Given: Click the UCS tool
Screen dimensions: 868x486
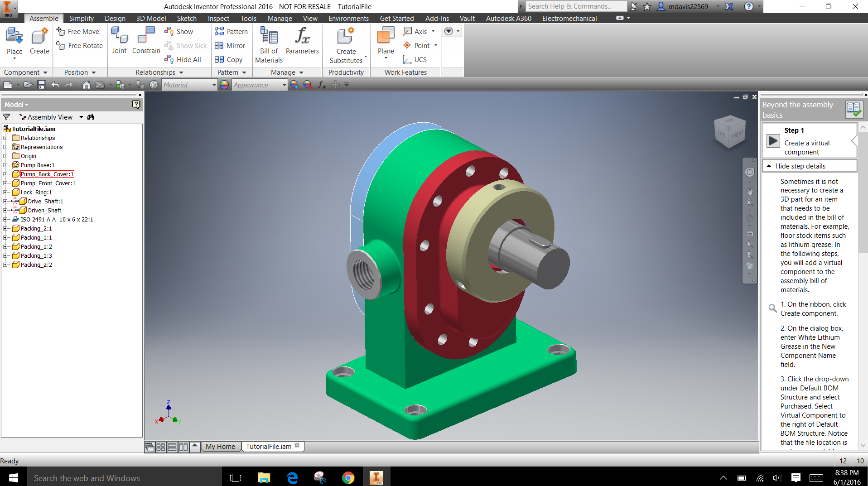Looking at the screenshot, I should (x=415, y=59).
